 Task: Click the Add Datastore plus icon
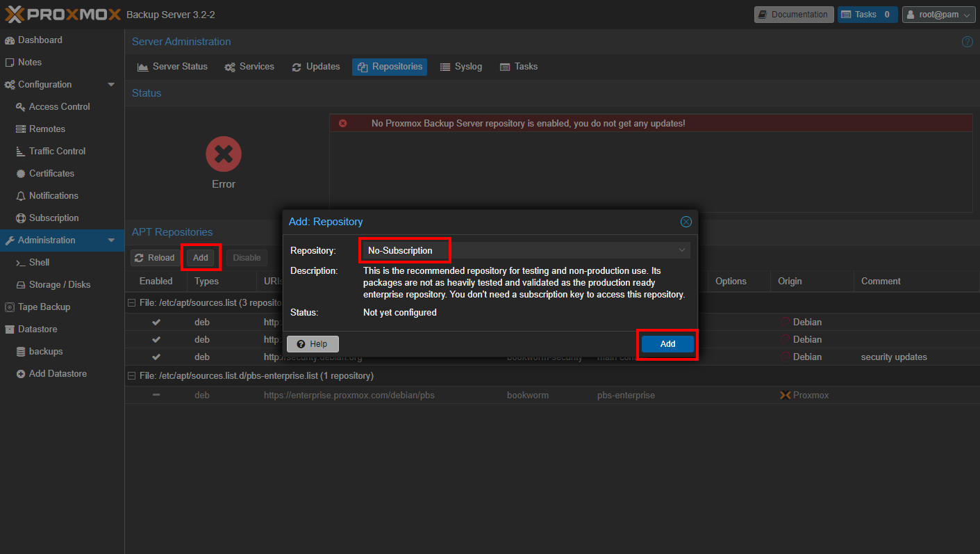point(21,374)
